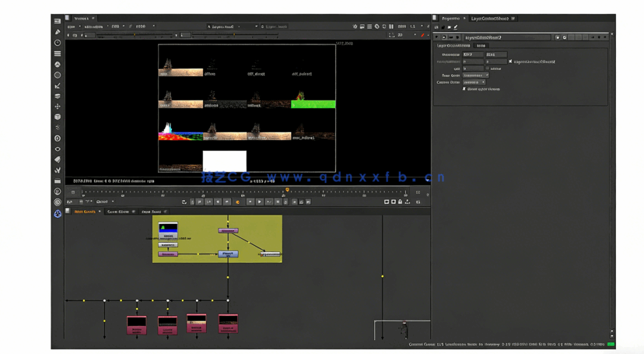The height and width of the screenshot is (354, 644).
Task: Switch to the Node Graph tab
Action: coord(86,212)
